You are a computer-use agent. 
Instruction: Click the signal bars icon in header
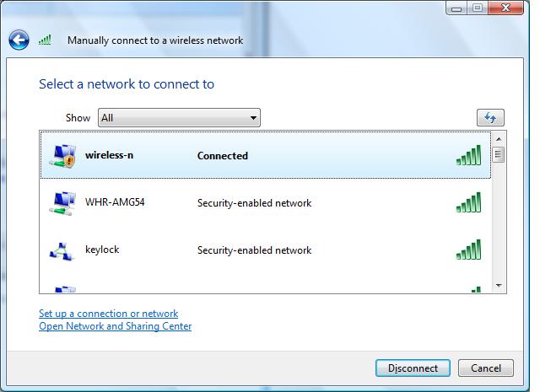(45, 40)
